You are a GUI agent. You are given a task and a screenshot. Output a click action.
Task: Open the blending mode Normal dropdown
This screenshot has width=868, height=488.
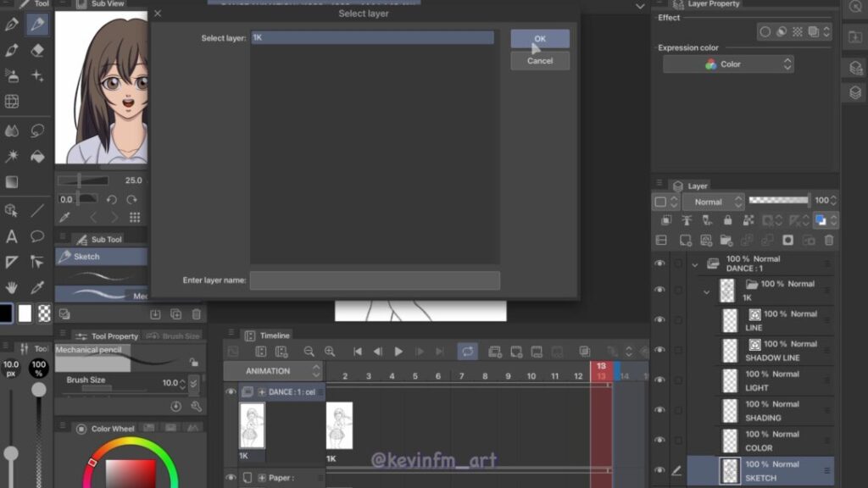click(x=713, y=202)
